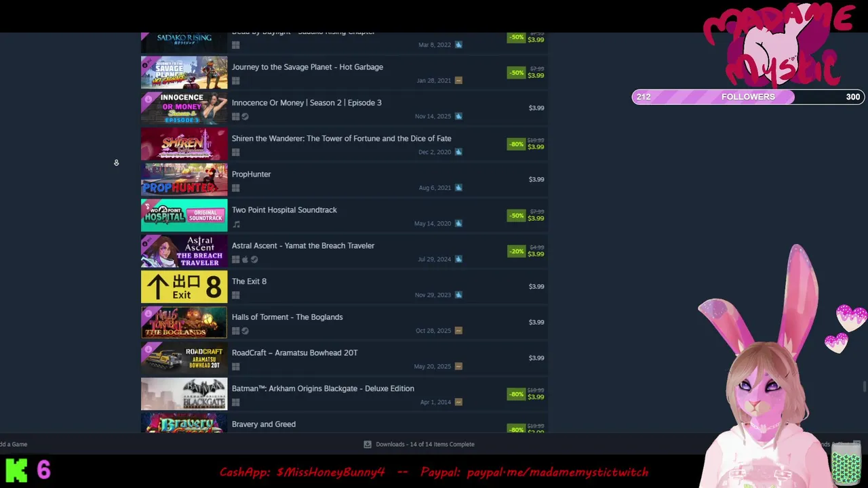This screenshot has width=868, height=488.
Task: Open Two Point Hospital Soundtrack title
Action: 284,210
